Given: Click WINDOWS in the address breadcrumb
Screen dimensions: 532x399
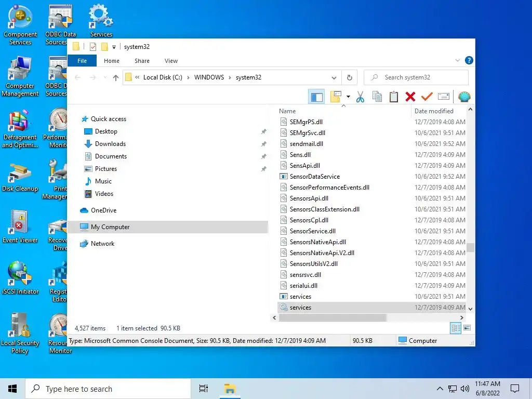Looking at the screenshot, I should coord(209,77).
